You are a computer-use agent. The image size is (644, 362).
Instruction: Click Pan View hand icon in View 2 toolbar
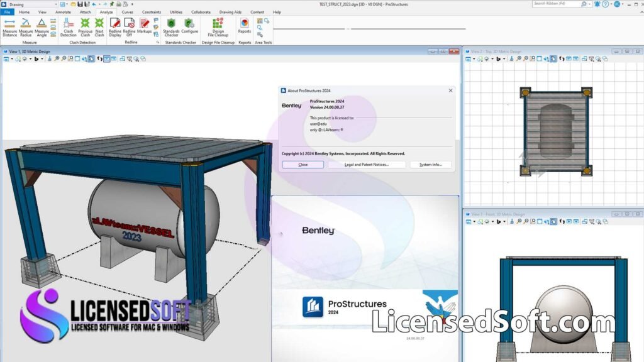pyautogui.click(x=553, y=58)
